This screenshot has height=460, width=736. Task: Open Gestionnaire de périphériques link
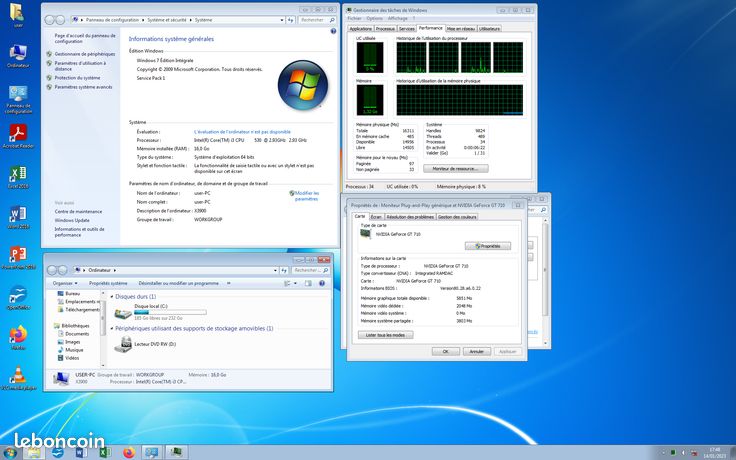tap(84, 54)
